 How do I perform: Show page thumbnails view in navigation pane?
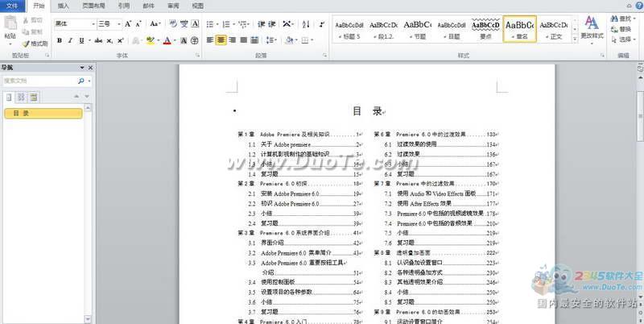click(x=22, y=97)
